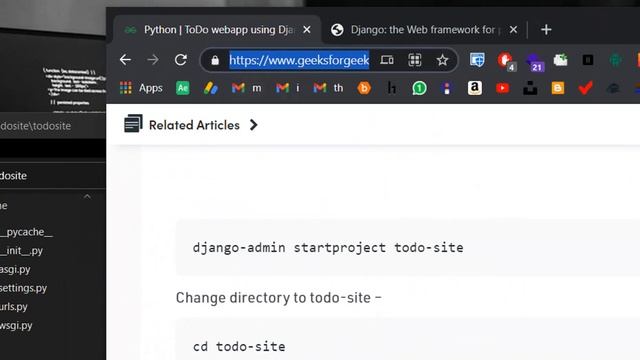The width and height of the screenshot is (640, 360).
Task: Open the YouTube bookmark
Action: coord(502,88)
